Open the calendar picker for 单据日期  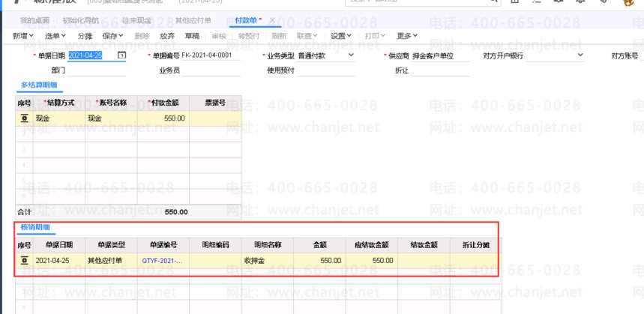tap(121, 55)
